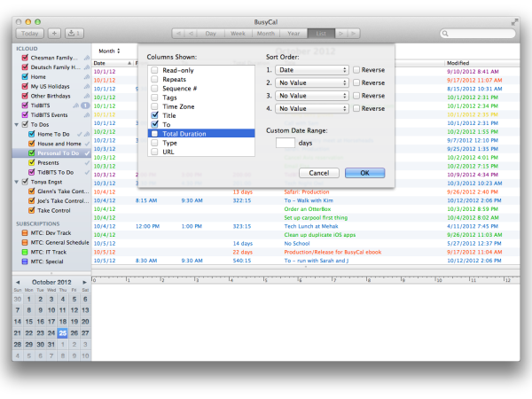Screen dimensions: 532x399
Task: Toggle Reverse for sort order 3
Action: click(x=356, y=96)
